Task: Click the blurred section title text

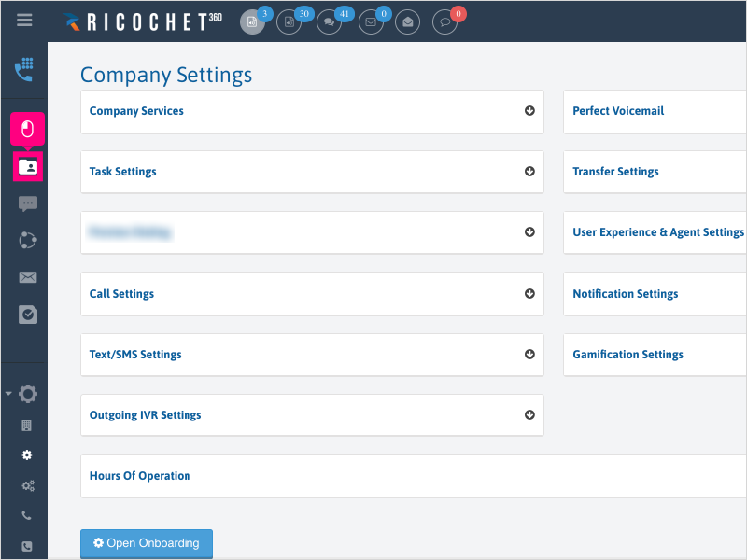Action: click(x=130, y=232)
